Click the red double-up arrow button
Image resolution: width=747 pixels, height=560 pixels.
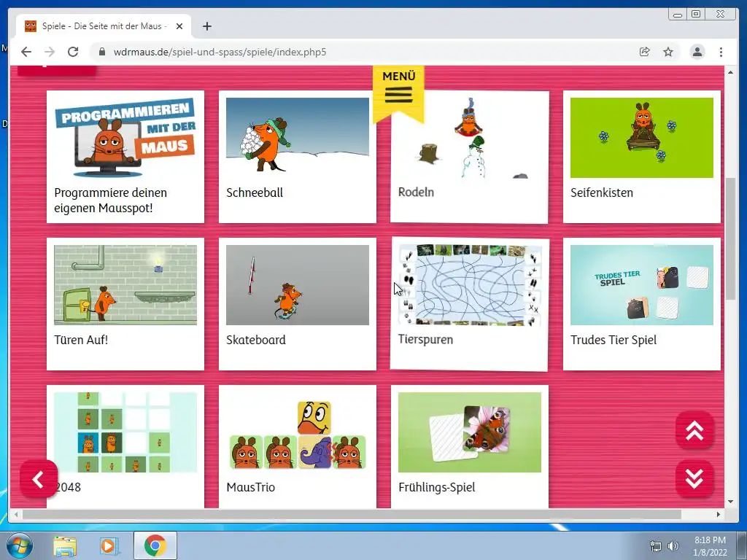coord(694,430)
